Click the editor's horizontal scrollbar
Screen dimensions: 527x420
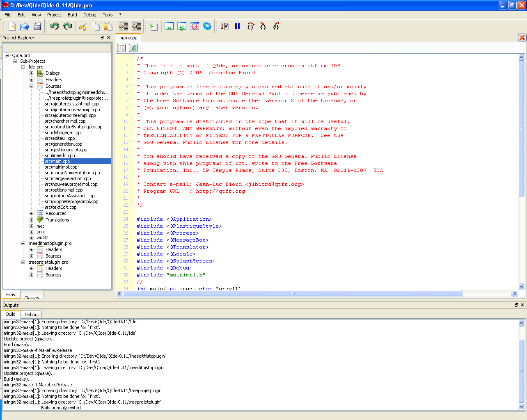coord(293,293)
